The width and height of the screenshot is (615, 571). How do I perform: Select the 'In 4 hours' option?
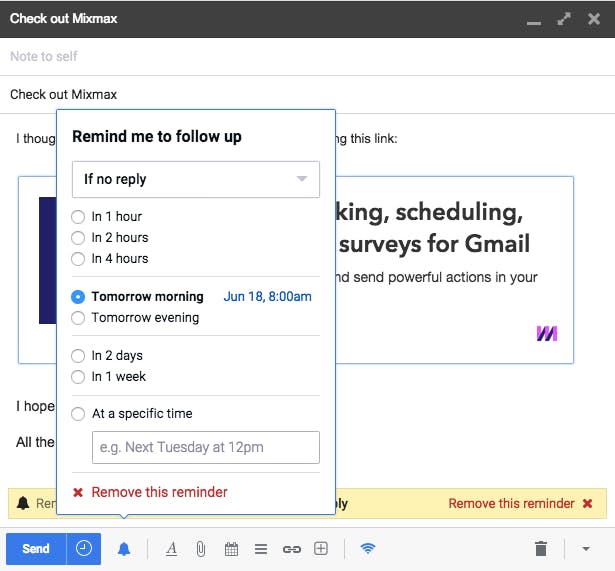[109, 259]
